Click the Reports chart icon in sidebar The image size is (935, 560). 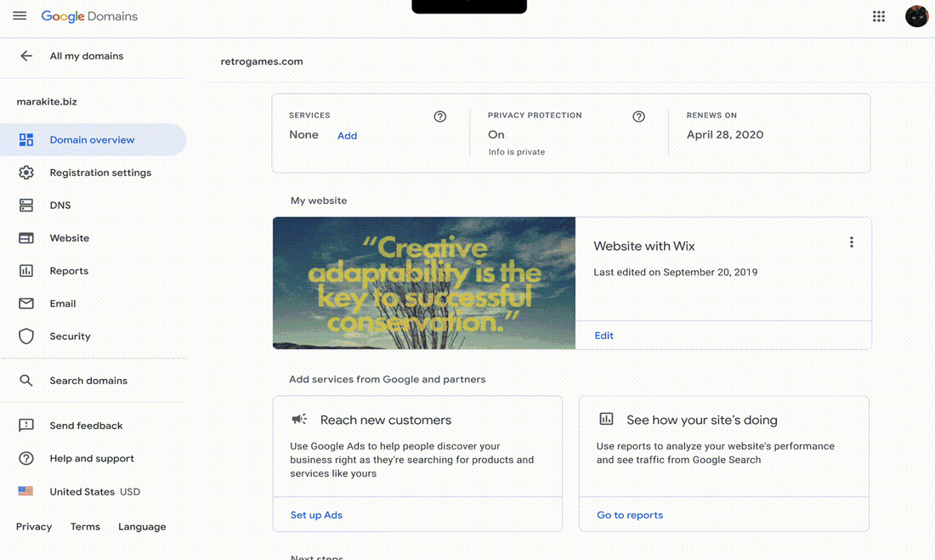[26, 271]
